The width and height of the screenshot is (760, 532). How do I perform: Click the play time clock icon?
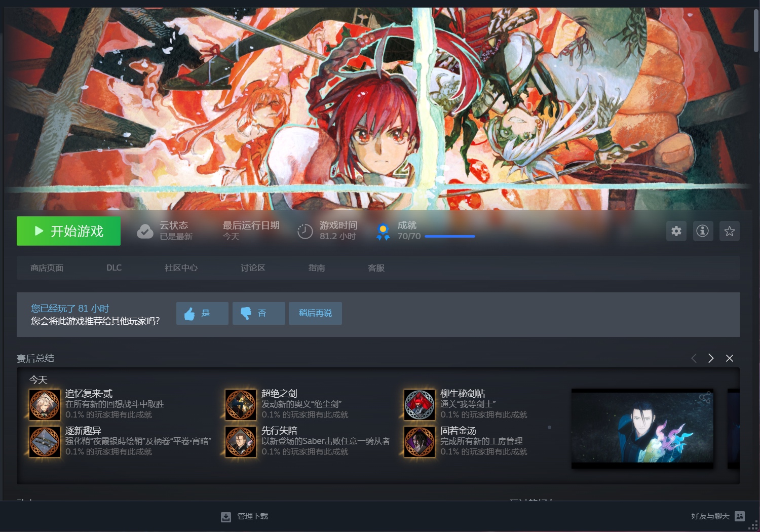[x=305, y=232]
